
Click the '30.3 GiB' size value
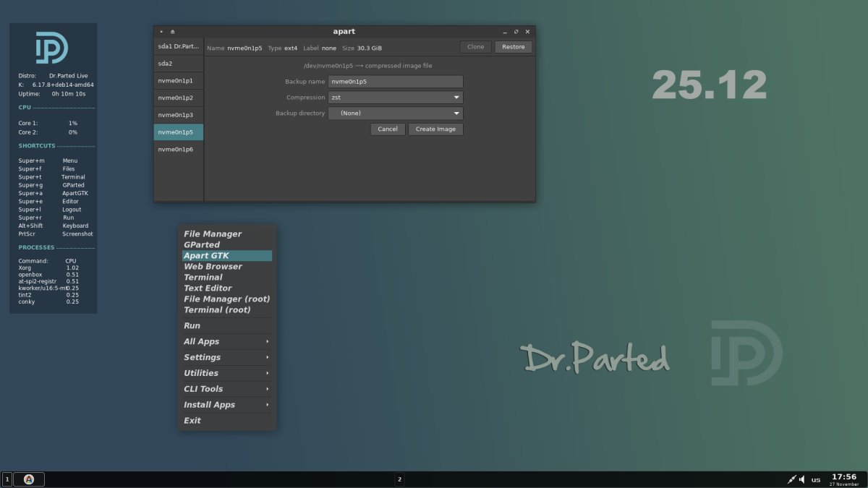370,48
